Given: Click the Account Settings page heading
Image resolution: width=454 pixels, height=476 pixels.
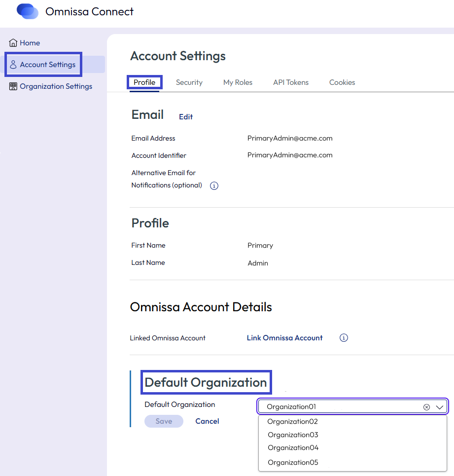Looking at the screenshot, I should click(178, 56).
